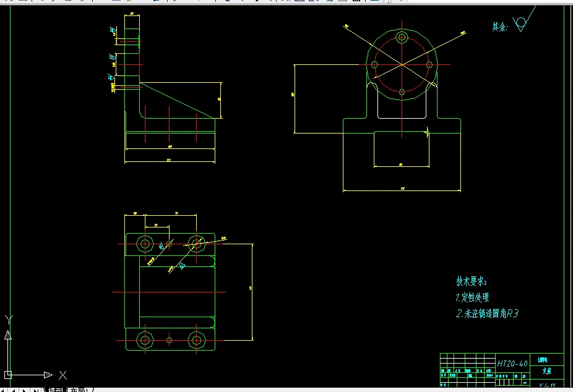Select the 其余: label text
Image resolution: width=573 pixels, height=392 pixels.
(500, 27)
